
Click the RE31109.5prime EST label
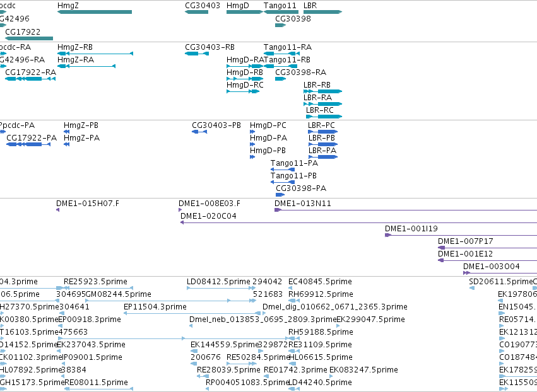click(320, 345)
